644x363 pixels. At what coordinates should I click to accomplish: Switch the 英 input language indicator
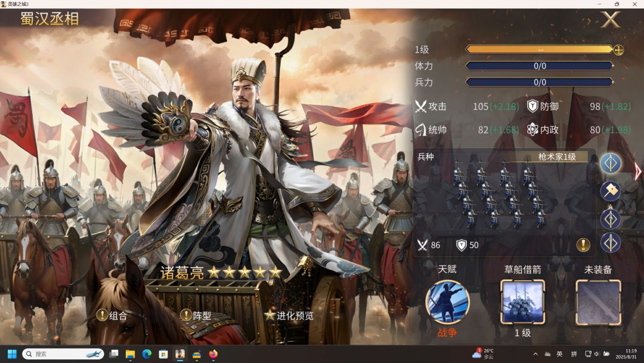tap(559, 354)
